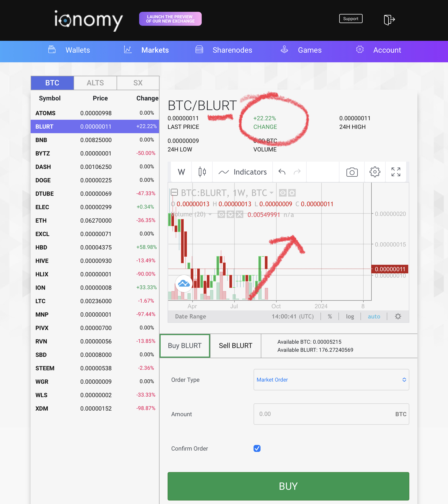Click the Markets chart icon
Screen dimensions: 448x504
tap(128, 49)
